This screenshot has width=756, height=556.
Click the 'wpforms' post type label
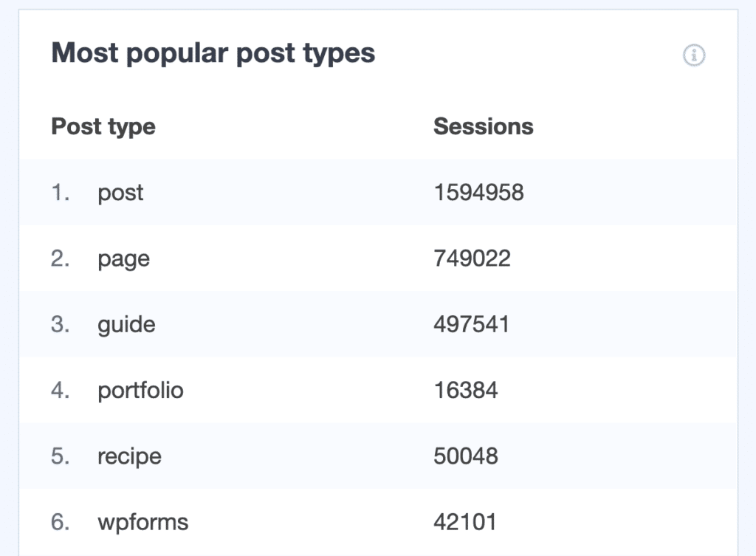143,521
